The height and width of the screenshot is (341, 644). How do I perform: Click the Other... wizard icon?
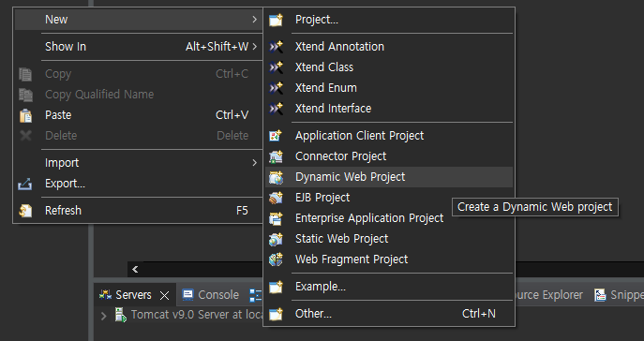[x=276, y=314]
